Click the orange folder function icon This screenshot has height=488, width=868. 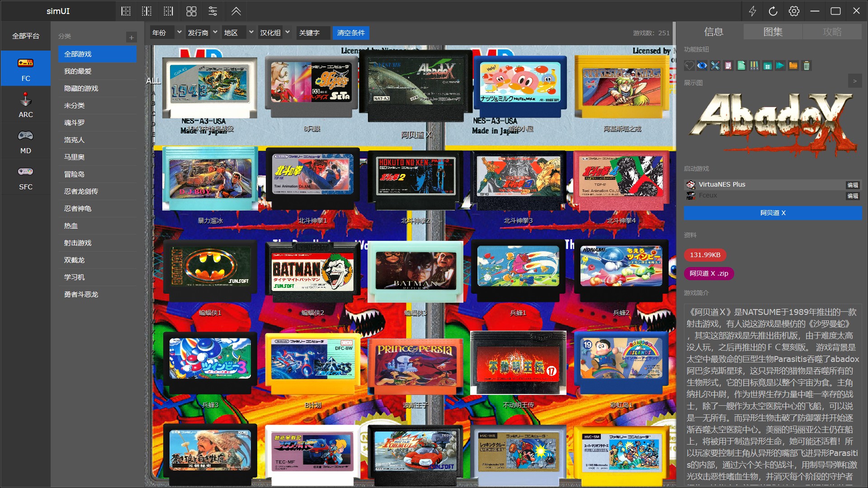[x=793, y=66]
